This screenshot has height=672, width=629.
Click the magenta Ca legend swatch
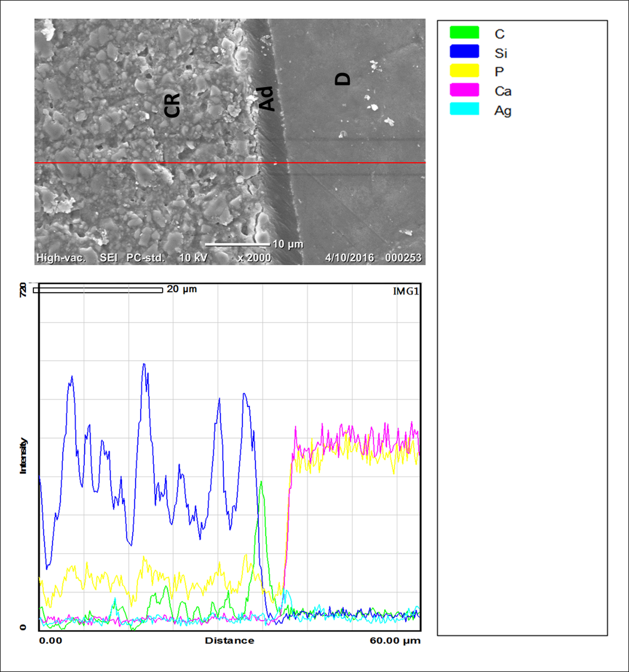pyautogui.click(x=464, y=90)
